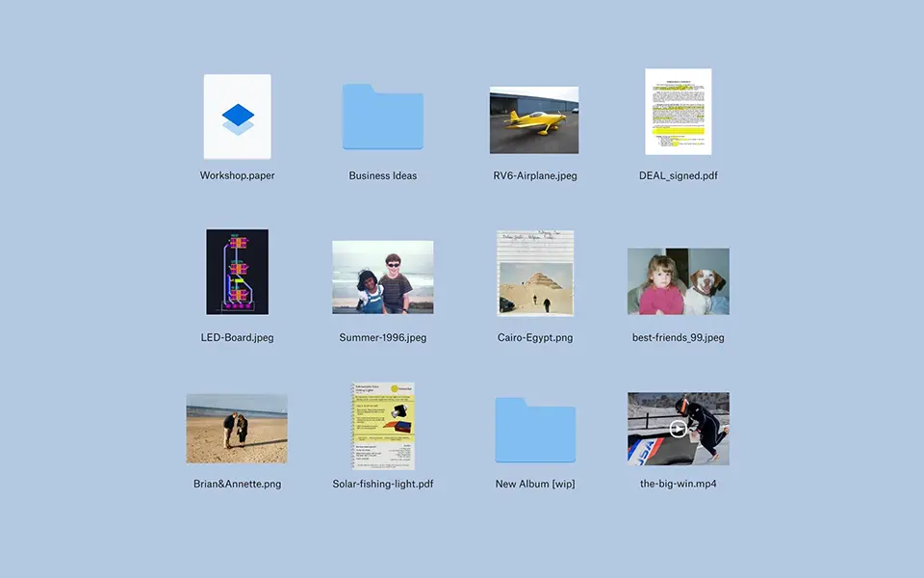Click the Brian&Annette beach photo thumbnail

point(237,428)
